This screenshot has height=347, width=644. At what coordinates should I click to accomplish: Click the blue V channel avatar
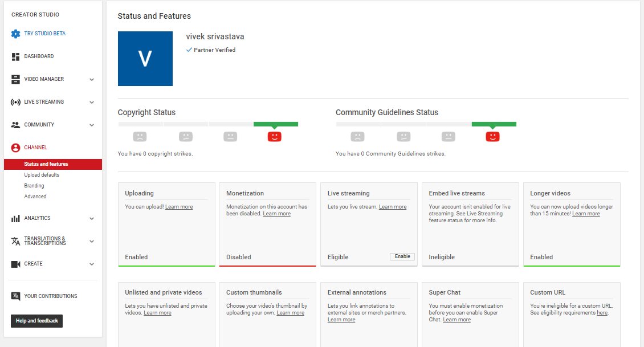(145, 59)
